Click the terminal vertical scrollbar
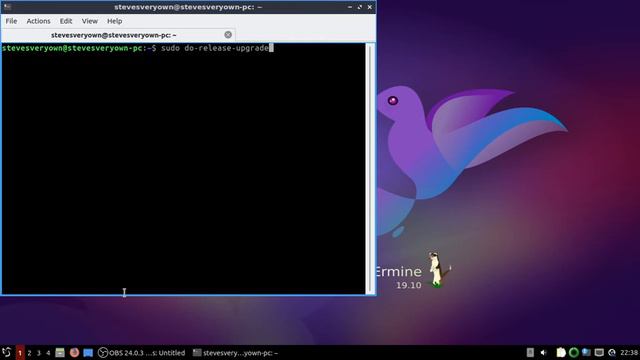Viewport: 640px width, 360px height. tap(370, 168)
